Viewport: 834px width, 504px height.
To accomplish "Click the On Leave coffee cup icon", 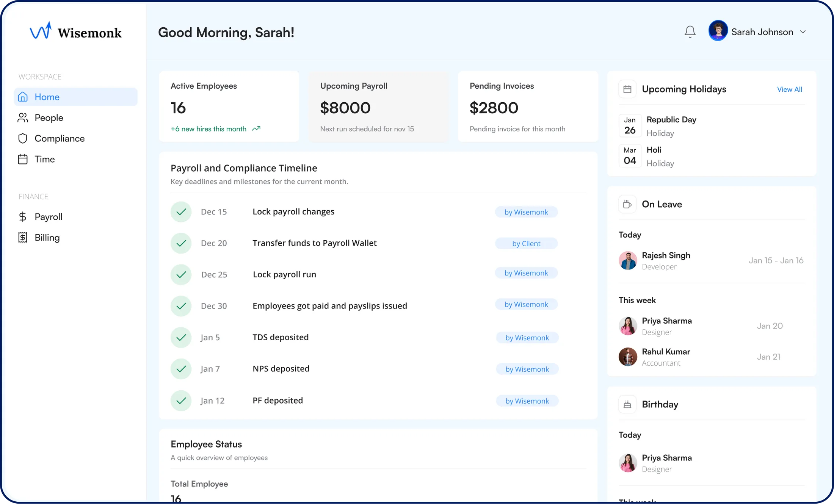I will (x=627, y=205).
